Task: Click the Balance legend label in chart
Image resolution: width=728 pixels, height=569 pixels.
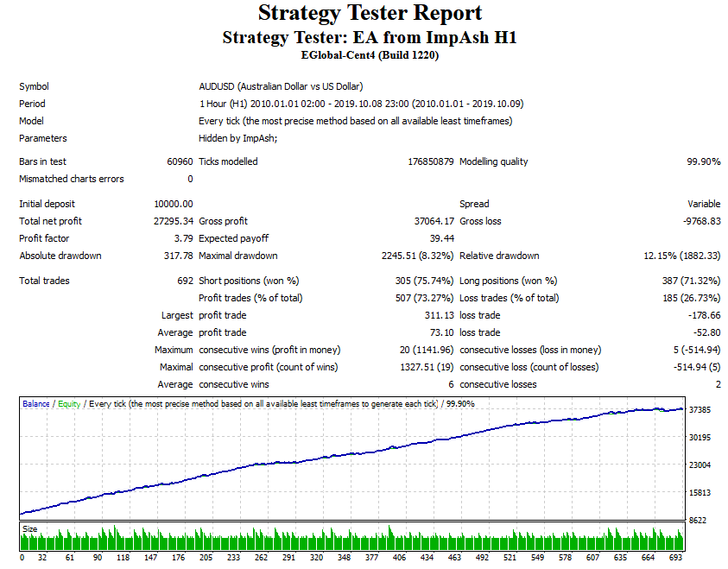Action: (35, 404)
